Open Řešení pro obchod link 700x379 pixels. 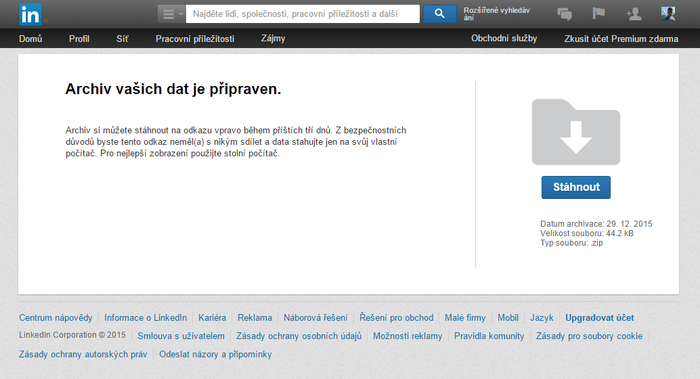[x=396, y=318]
